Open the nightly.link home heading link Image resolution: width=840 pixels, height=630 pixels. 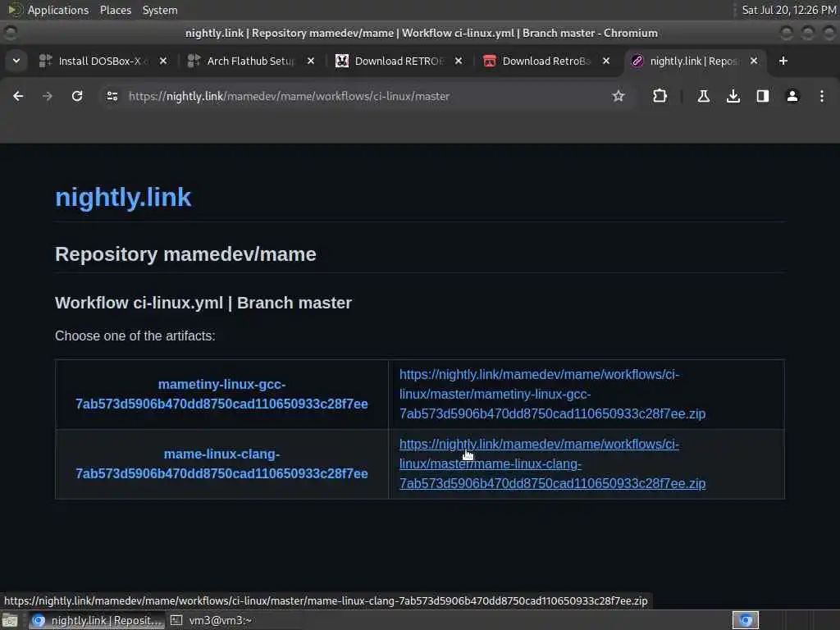(x=123, y=197)
